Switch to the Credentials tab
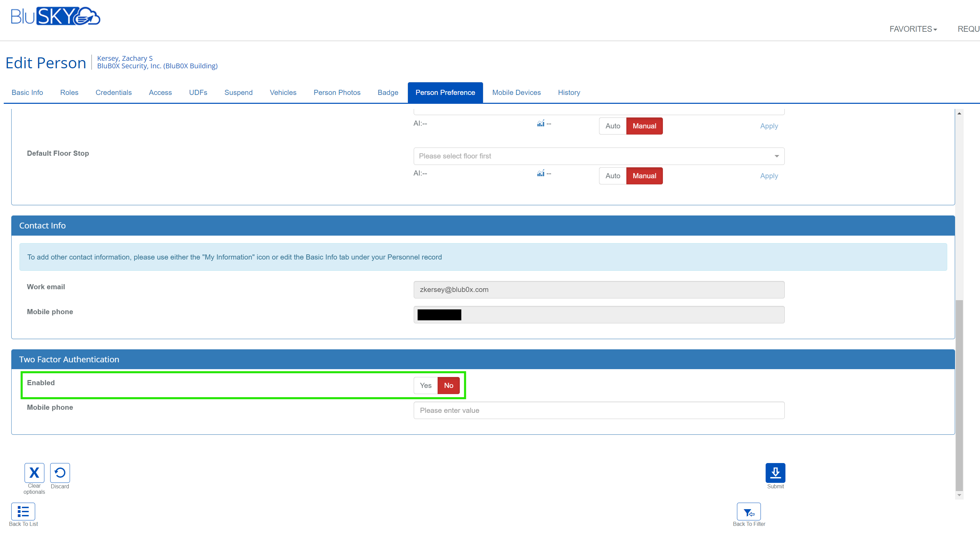The height and width of the screenshot is (545, 980). tap(113, 93)
